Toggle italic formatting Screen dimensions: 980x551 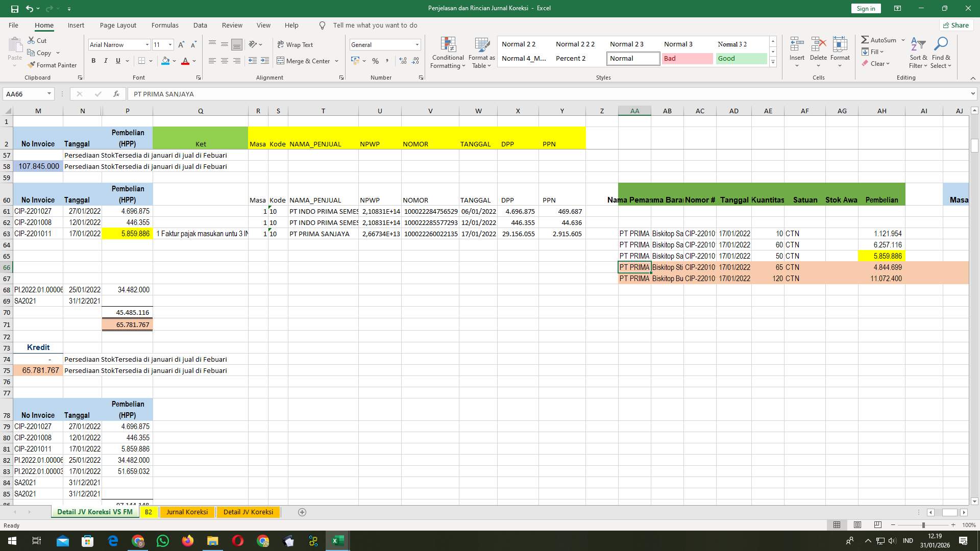[x=106, y=61]
